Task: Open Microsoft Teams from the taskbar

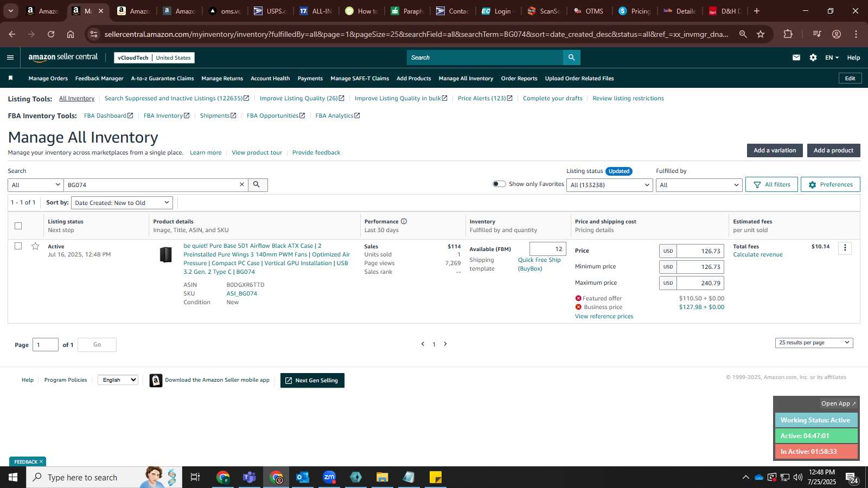Action: point(250,477)
